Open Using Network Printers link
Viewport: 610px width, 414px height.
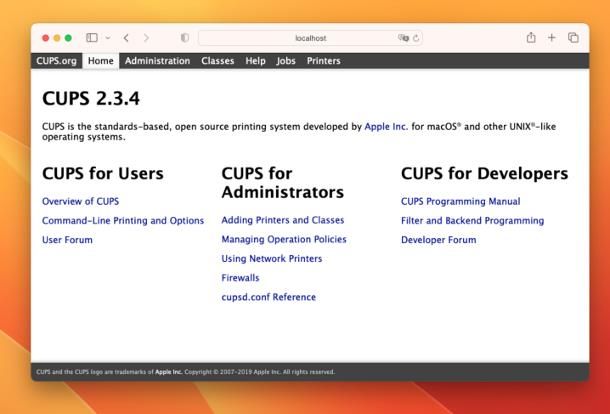point(272,258)
